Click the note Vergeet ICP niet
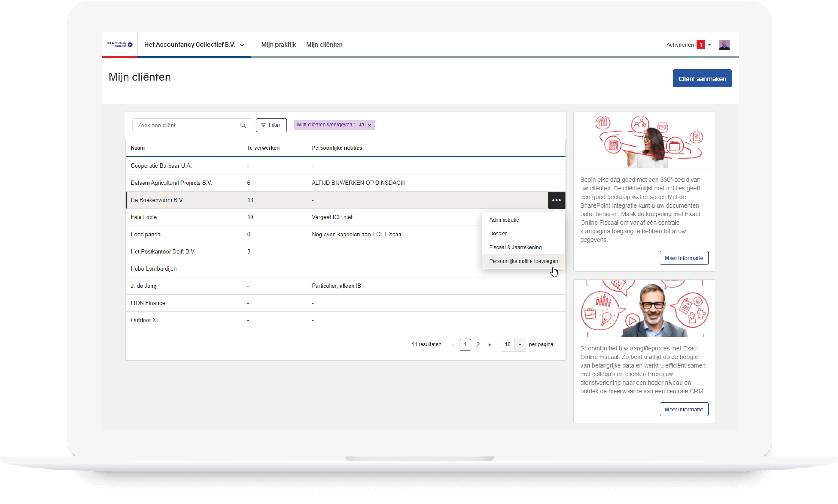This screenshot has height=504, width=838. click(332, 217)
